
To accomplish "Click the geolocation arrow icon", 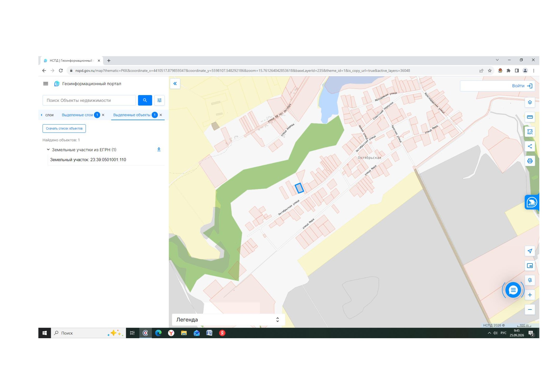I will [530, 251].
